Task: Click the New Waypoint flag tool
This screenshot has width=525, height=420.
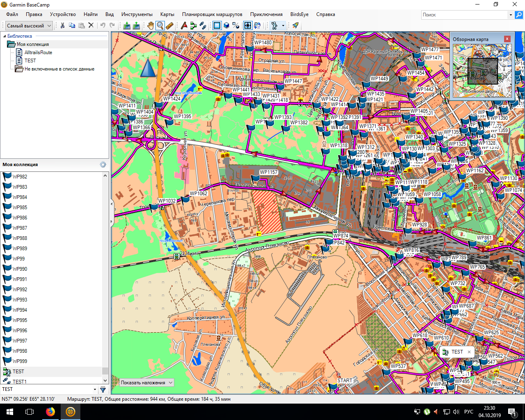Action: tap(184, 25)
